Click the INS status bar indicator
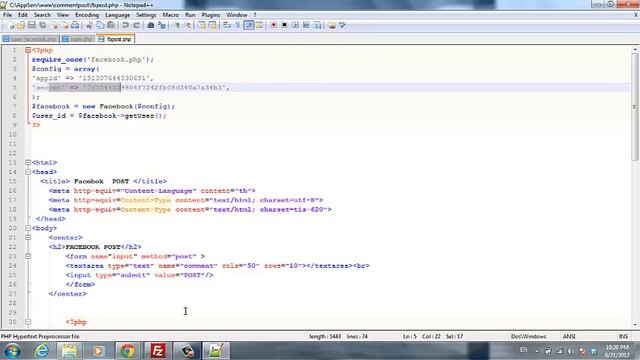The image size is (640, 360). tap(623, 336)
